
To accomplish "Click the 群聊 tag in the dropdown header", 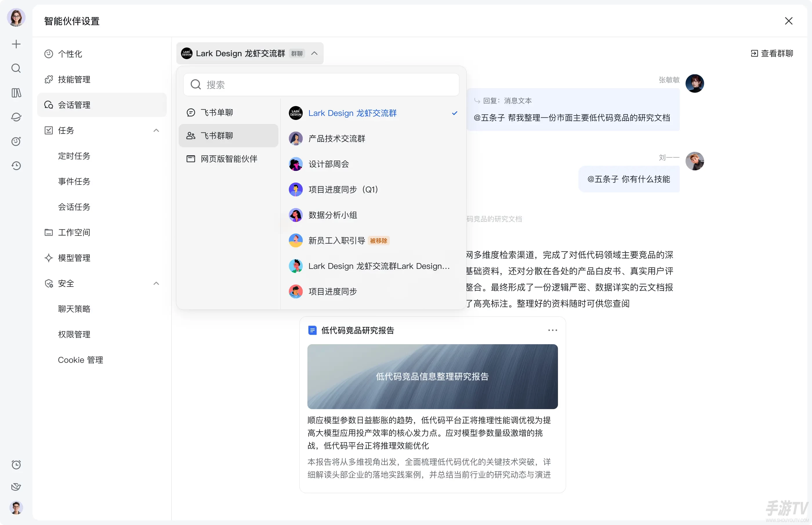I will [x=296, y=54].
